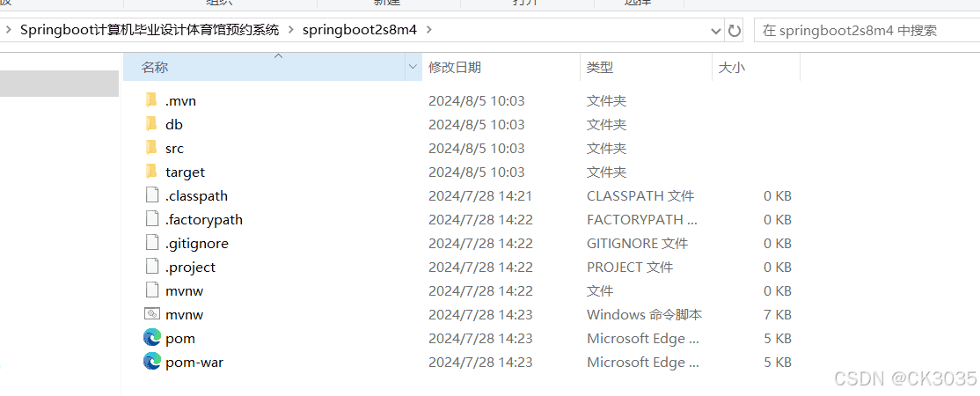Viewport: 980px width, 396px height.
Task: Expand the chevron after springboot2s8m4 in path
Action: pyautogui.click(x=428, y=29)
